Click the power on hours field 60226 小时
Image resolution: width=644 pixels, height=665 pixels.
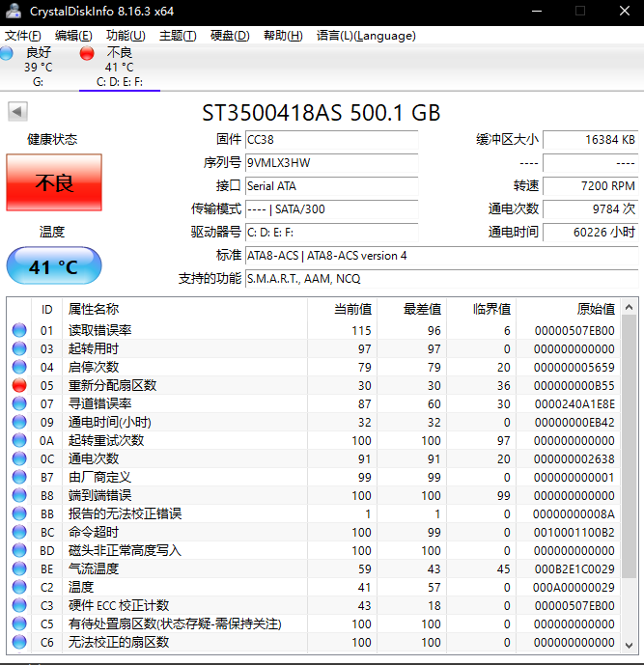591,233
